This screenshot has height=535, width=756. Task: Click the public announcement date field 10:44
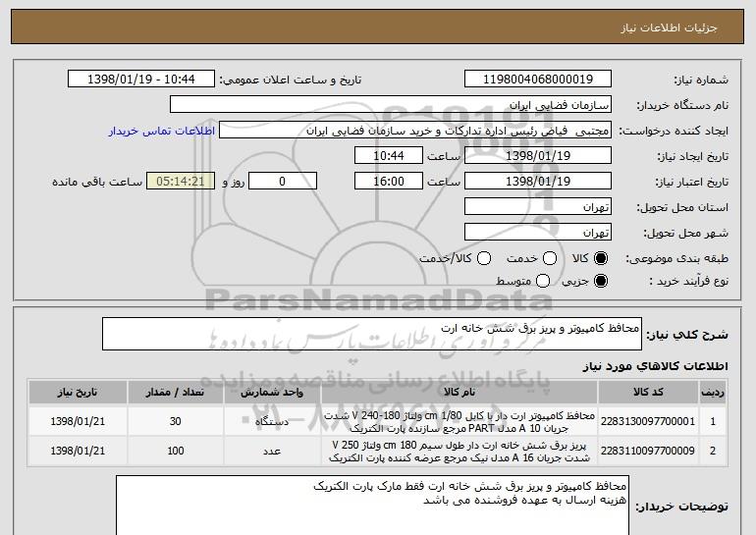tap(141, 80)
